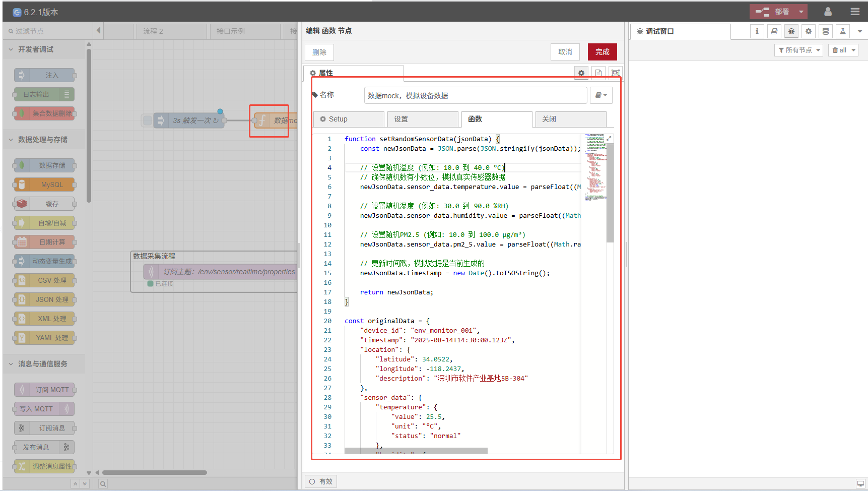
Task: Open the node description document icon
Action: point(598,73)
